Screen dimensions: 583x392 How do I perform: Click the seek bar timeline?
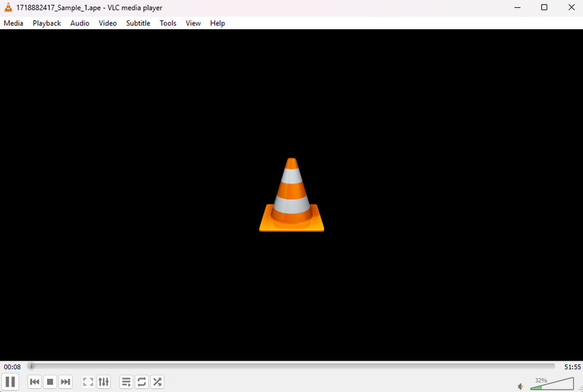click(291, 366)
